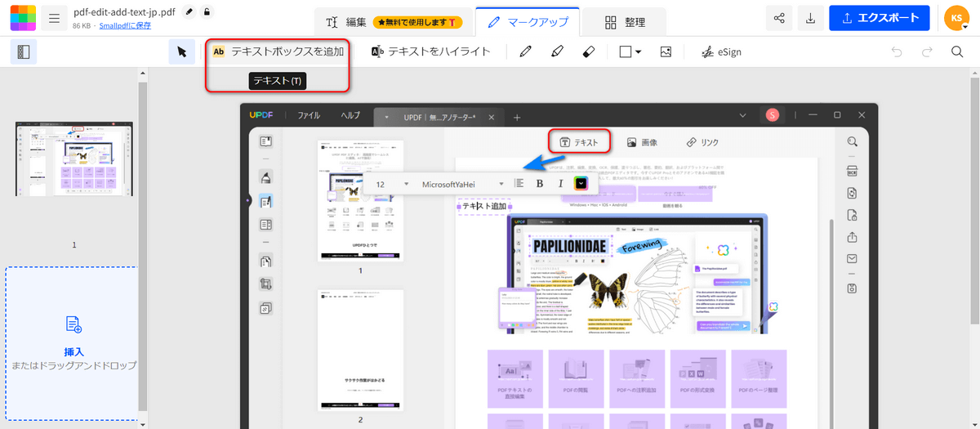This screenshot has height=429, width=980.
Task: Click the search magnifier in UPDF right sidebar
Action: tap(852, 141)
